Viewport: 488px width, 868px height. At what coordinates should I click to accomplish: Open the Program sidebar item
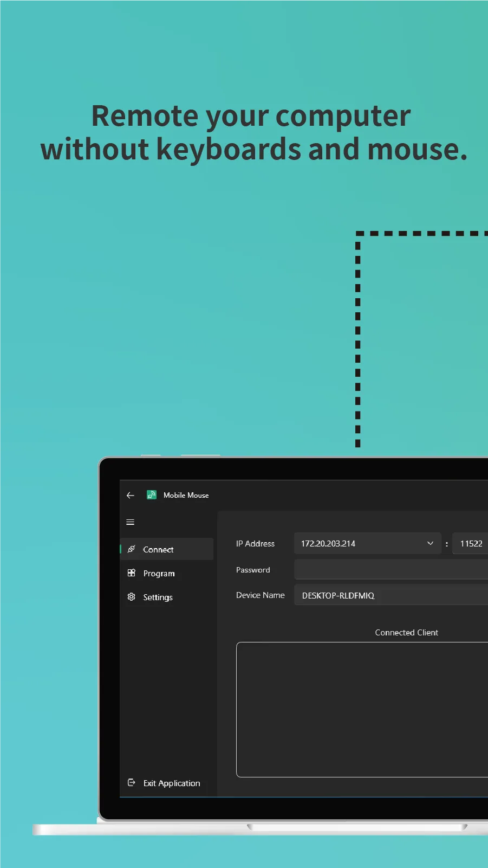pyautogui.click(x=167, y=573)
